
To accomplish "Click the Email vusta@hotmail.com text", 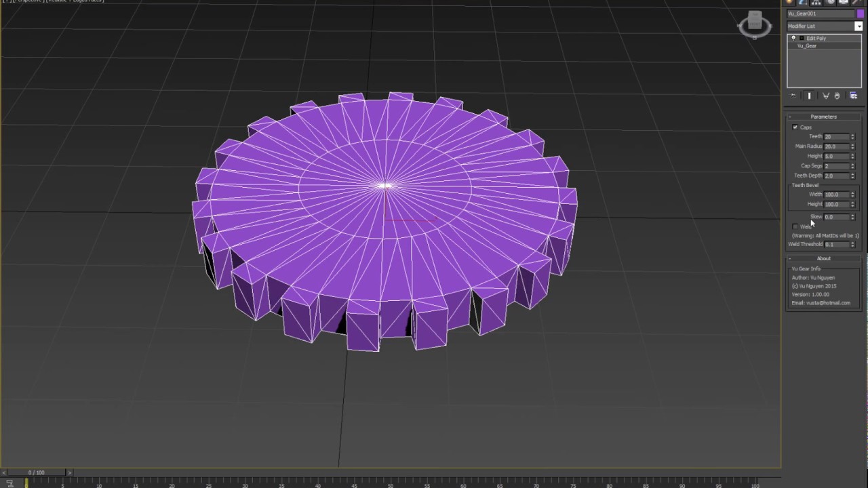I will [821, 303].
